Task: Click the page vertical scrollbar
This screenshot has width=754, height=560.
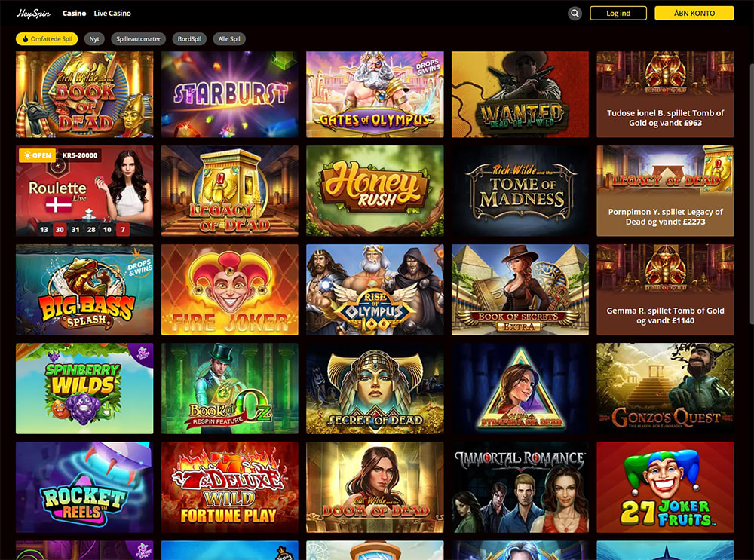Action: pos(751,192)
